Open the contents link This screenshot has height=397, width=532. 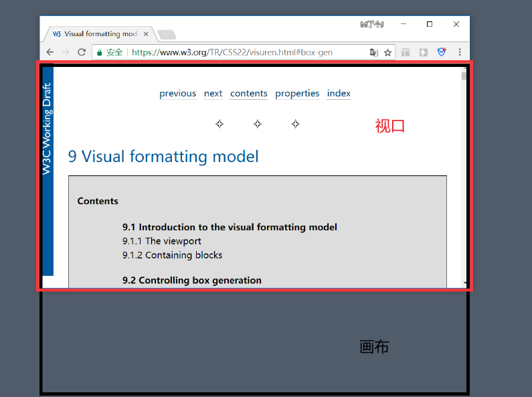(249, 93)
